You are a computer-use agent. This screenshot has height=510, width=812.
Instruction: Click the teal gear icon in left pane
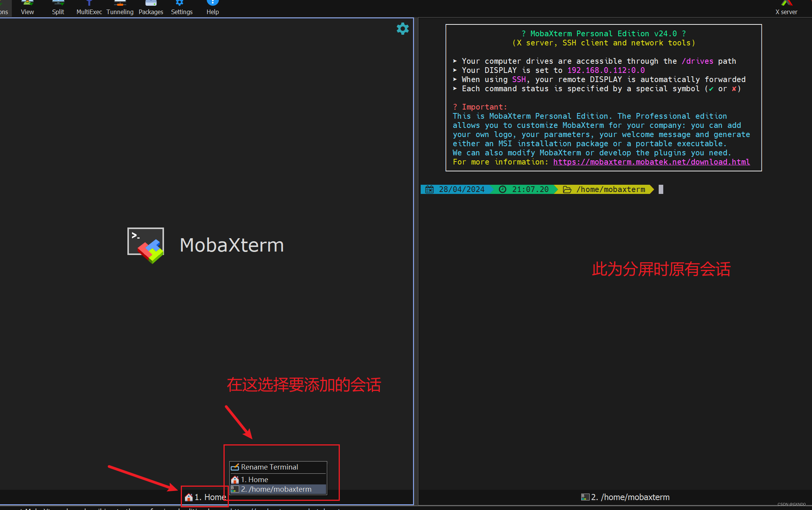(402, 29)
